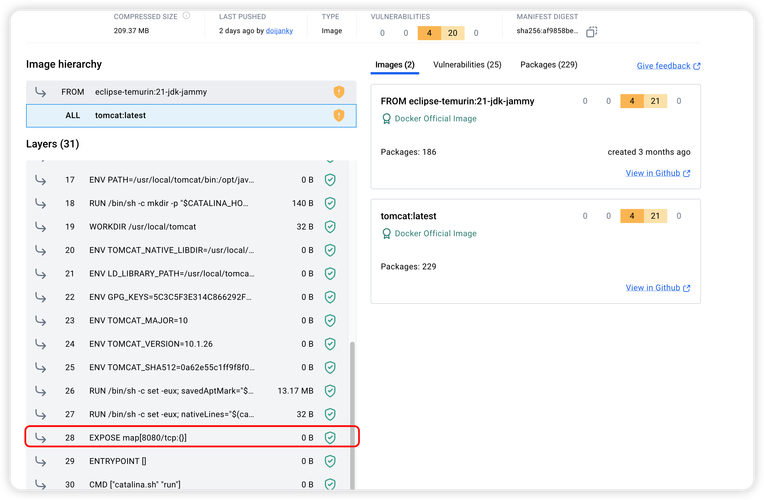Click created 3 months ago text
Viewport: 764px width, 500px height.
coord(649,152)
